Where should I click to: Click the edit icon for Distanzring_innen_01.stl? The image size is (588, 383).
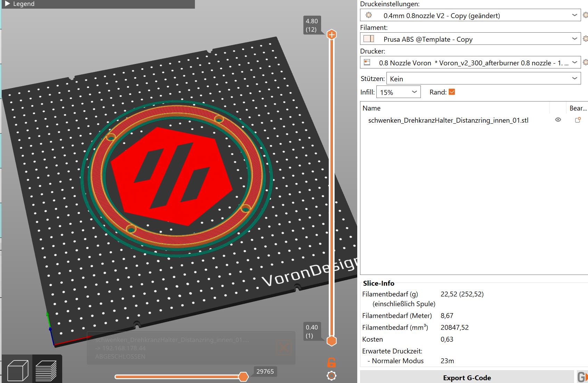click(x=578, y=120)
